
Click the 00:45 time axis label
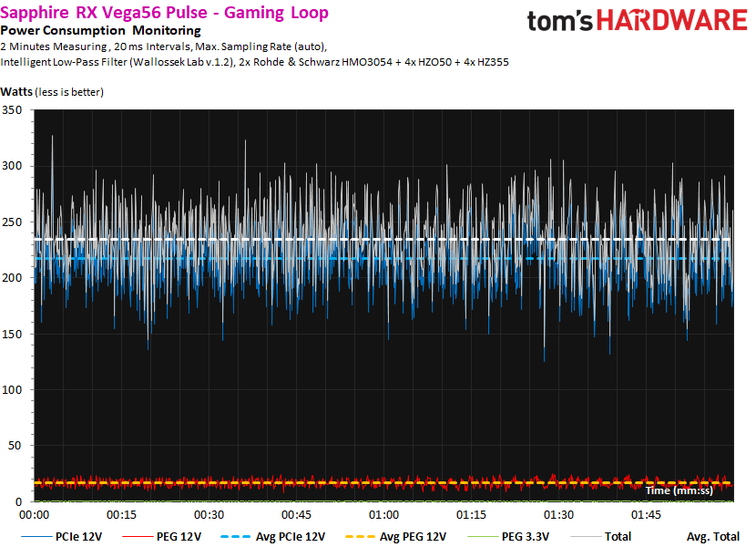tap(296, 515)
